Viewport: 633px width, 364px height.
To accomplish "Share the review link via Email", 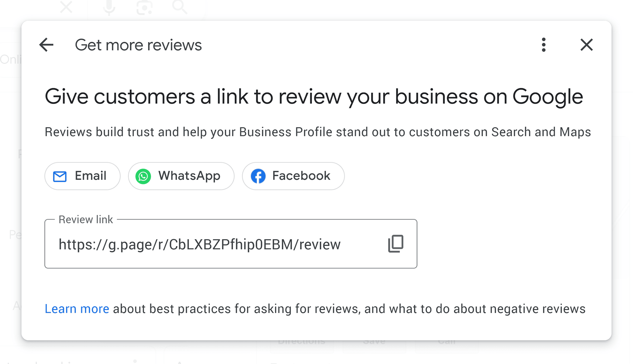I will tap(82, 176).
